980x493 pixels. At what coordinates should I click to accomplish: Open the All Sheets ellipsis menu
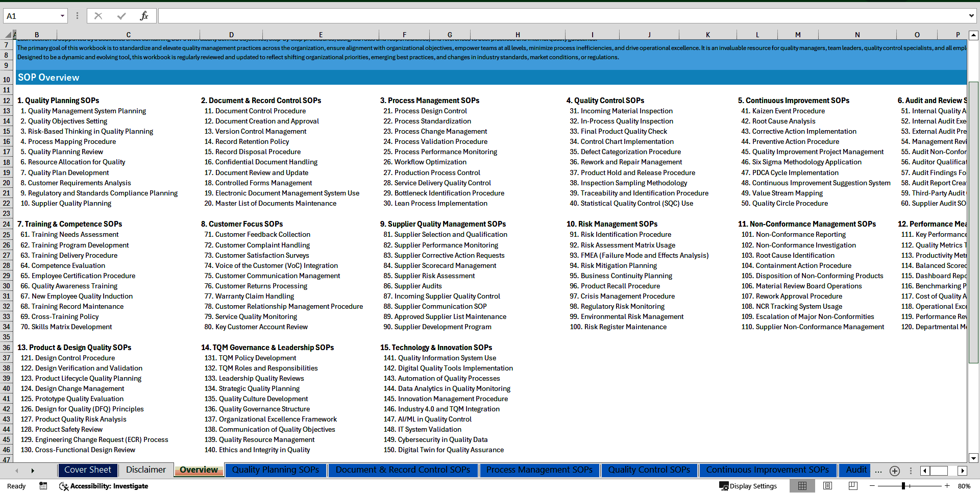click(878, 471)
